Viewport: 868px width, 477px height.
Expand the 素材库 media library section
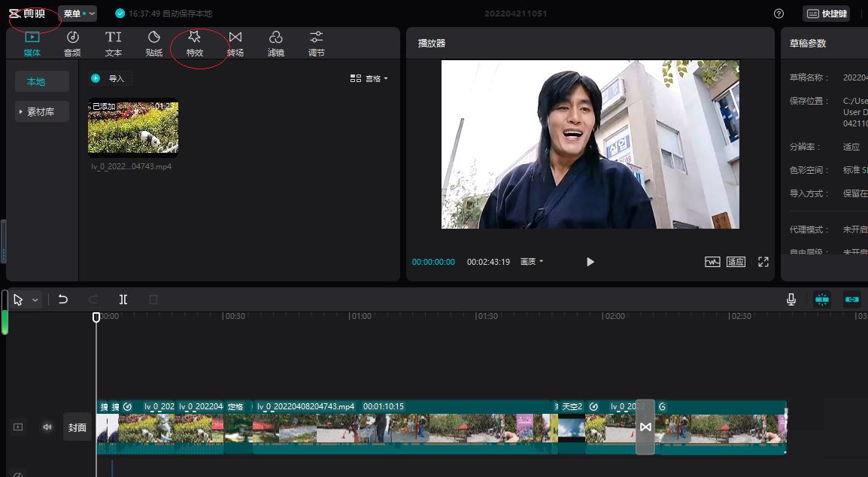[x=41, y=110]
